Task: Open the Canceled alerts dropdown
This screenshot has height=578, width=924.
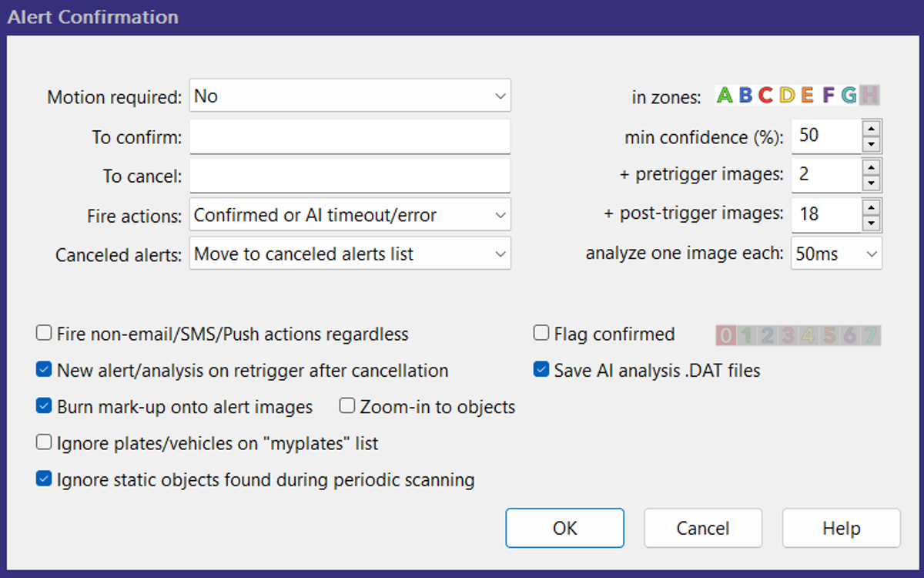Action: [350, 254]
